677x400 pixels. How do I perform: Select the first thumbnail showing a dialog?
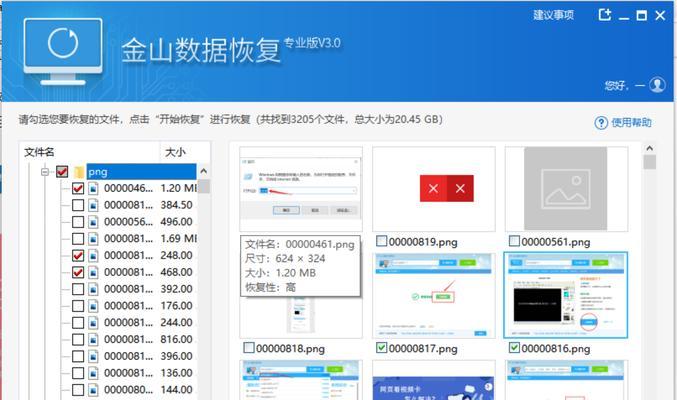coord(301,189)
